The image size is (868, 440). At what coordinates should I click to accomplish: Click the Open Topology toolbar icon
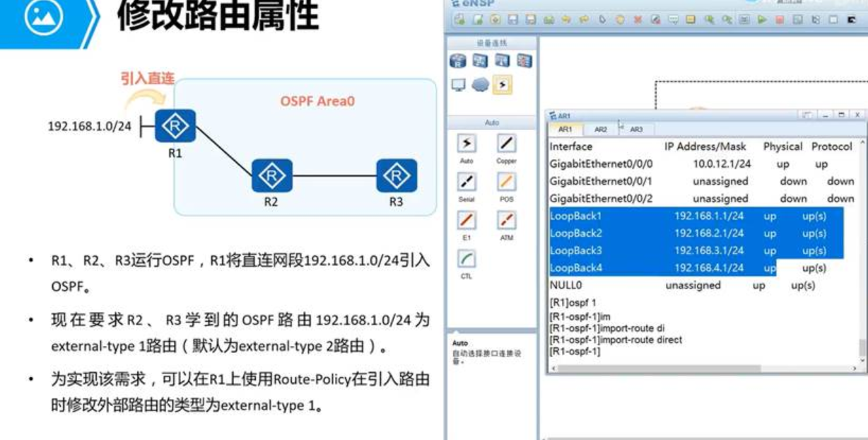495,20
